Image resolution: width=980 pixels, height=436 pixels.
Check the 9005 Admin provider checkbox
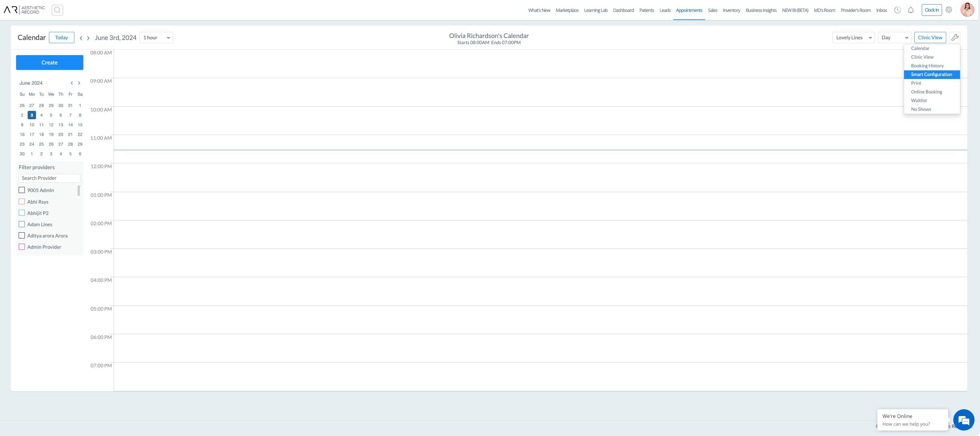(x=22, y=190)
